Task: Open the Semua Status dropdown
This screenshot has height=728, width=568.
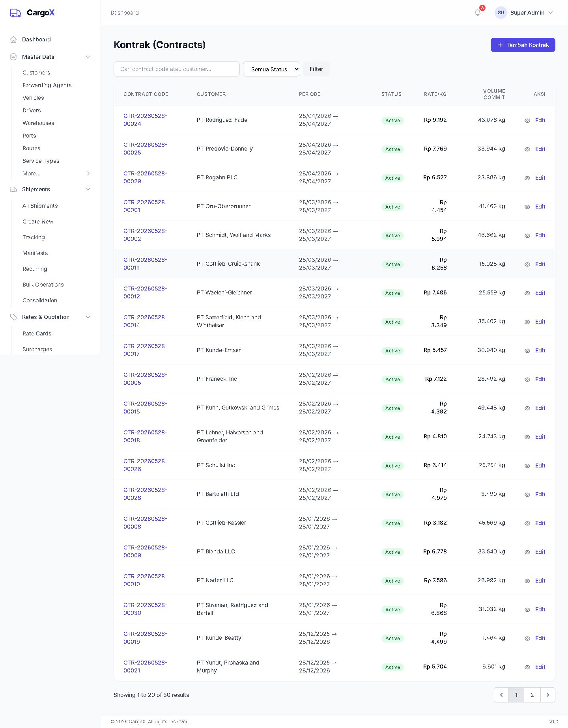Action: click(x=271, y=69)
